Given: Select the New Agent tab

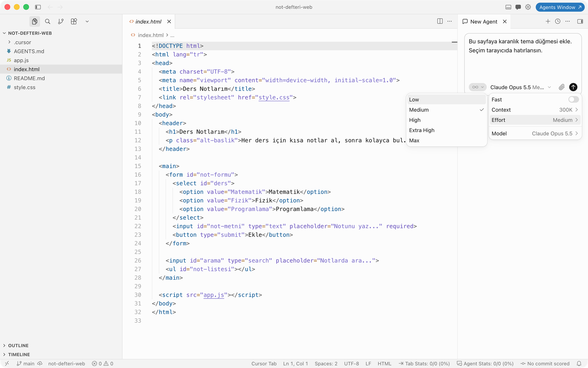Looking at the screenshot, I should (x=484, y=22).
